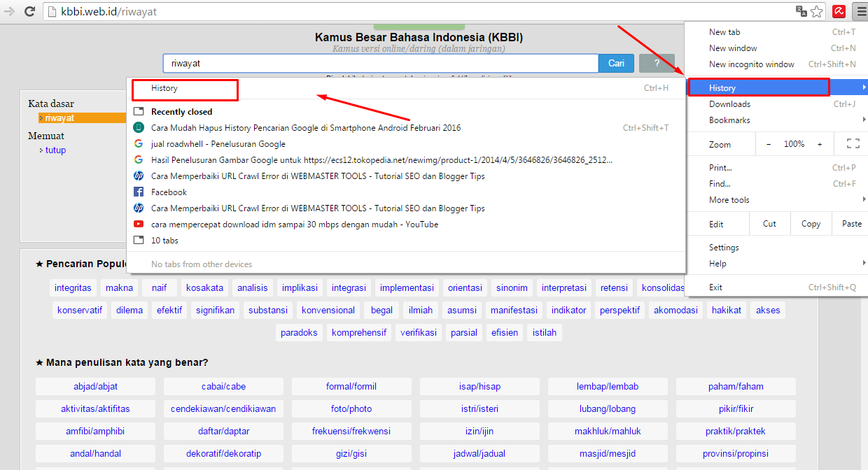The width and height of the screenshot is (868, 470).
Task: Expand the Bookmarks submenu
Action: coord(728,120)
